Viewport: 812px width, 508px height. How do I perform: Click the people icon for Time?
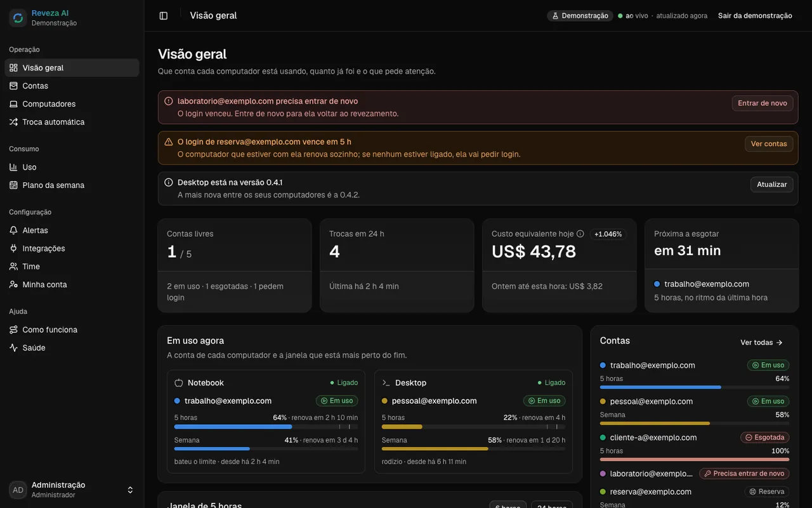tap(13, 267)
